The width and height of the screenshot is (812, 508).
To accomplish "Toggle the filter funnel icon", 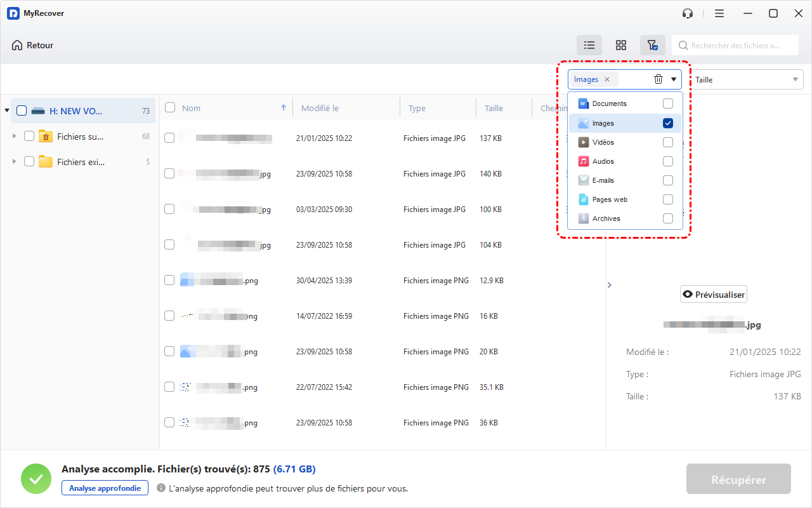I will (x=652, y=45).
